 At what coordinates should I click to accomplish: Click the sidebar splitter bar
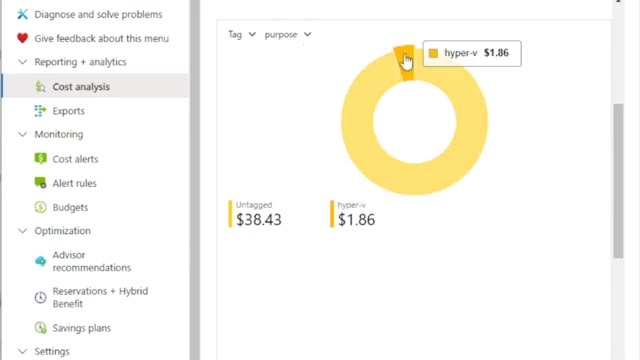point(195,180)
